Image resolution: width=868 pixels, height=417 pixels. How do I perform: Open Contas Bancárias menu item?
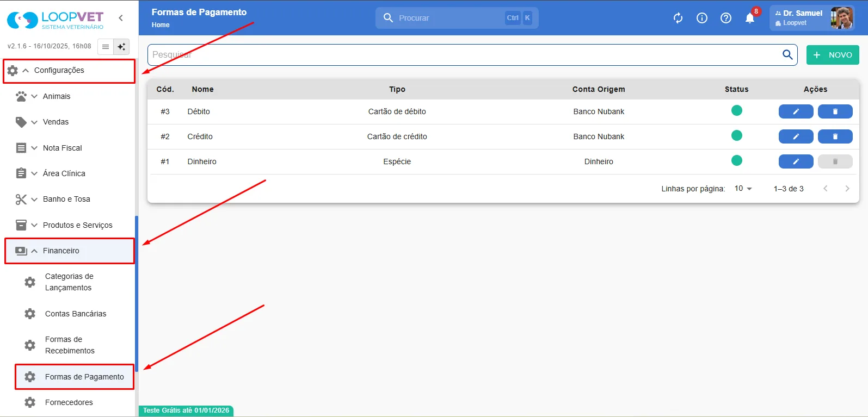pyautogui.click(x=75, y=314)
